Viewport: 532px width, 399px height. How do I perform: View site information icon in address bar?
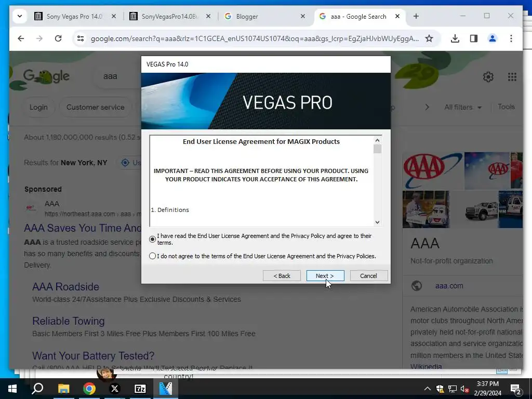81,38
